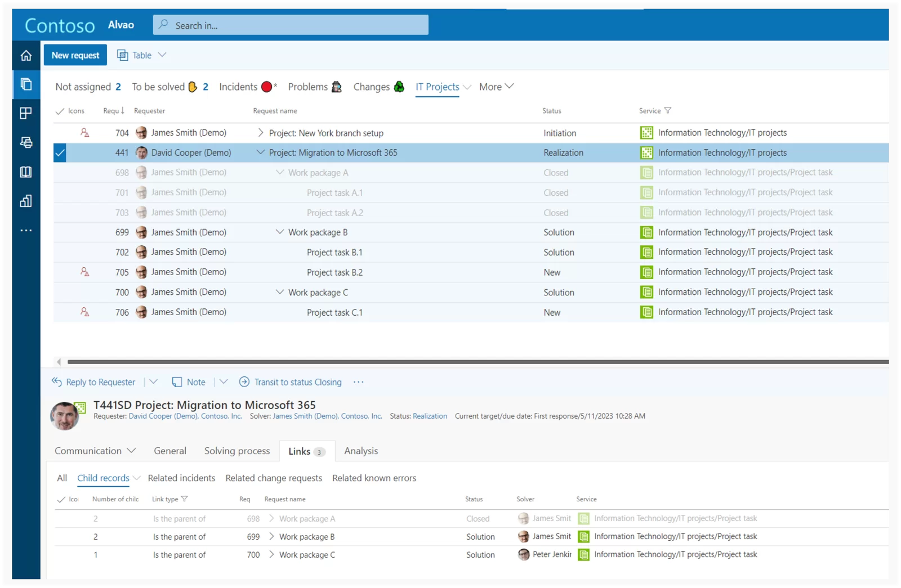Open the Child records dropdown

[x=137, y=478]
